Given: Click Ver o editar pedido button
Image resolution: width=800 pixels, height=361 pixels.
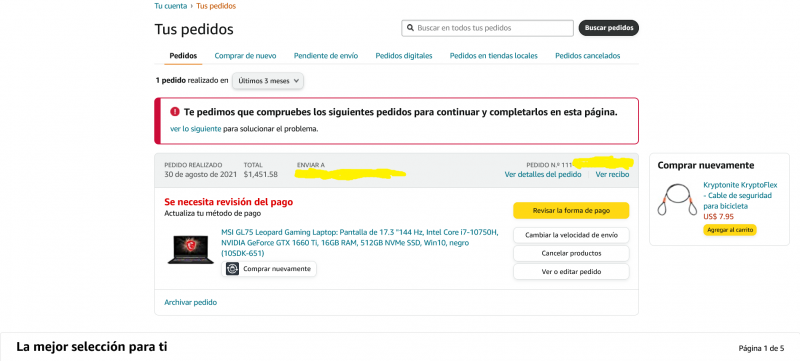Looking at the screenshot, I should point(571,272).
